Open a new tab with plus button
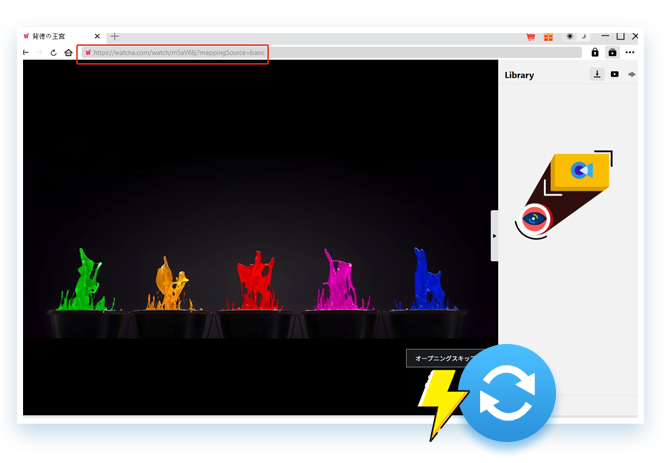The image size is (664, 463). point(114,36)
